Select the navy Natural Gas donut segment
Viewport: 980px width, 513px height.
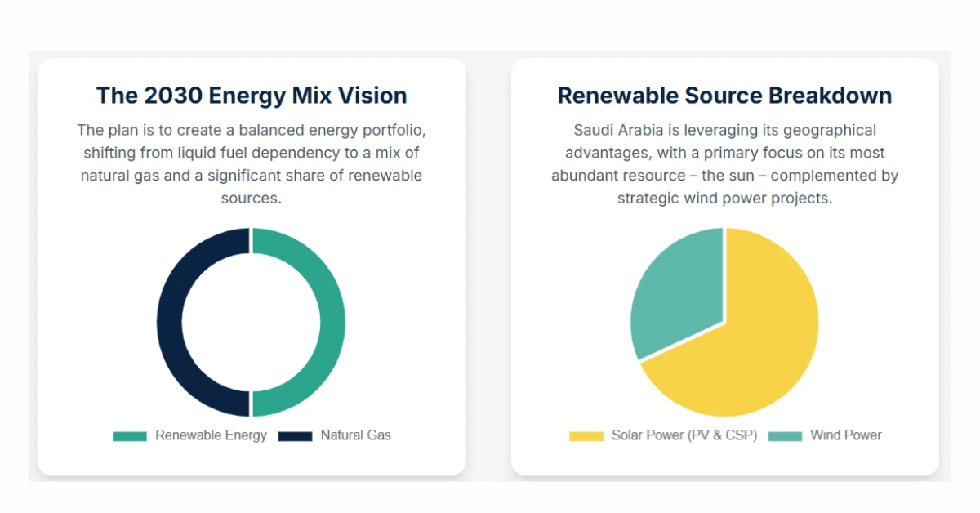(169, 322)
